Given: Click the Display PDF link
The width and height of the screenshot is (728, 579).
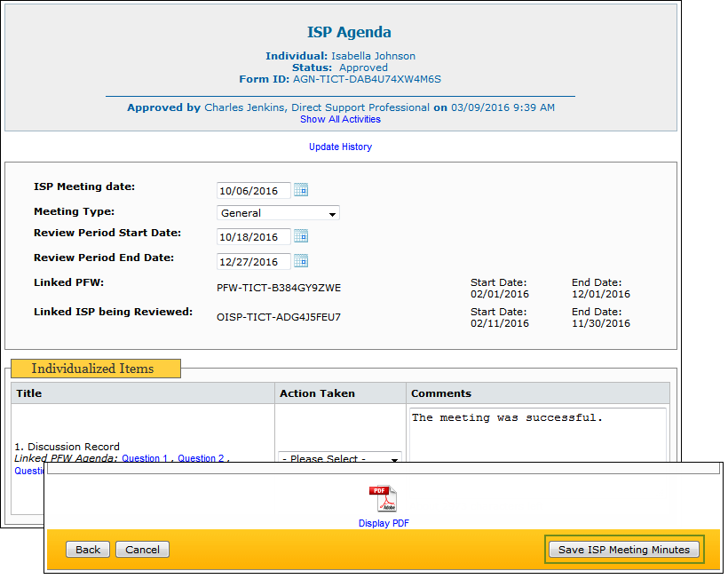Looking at the screenshot, I should (384, 523).
